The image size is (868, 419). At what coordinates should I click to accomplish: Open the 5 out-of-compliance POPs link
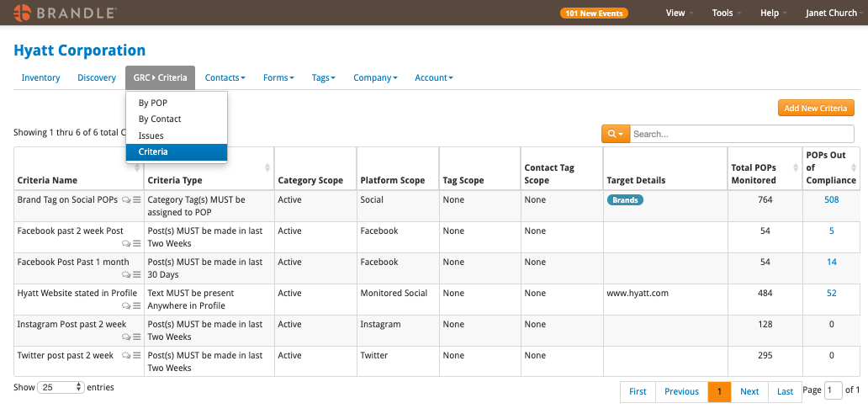pos(832,231)
